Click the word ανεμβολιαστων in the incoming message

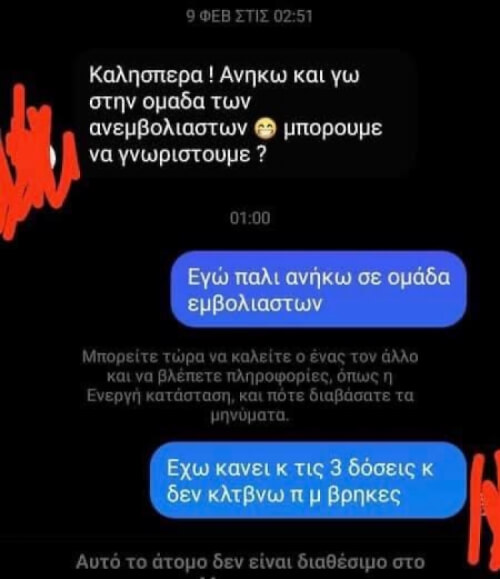coord(168,128)
